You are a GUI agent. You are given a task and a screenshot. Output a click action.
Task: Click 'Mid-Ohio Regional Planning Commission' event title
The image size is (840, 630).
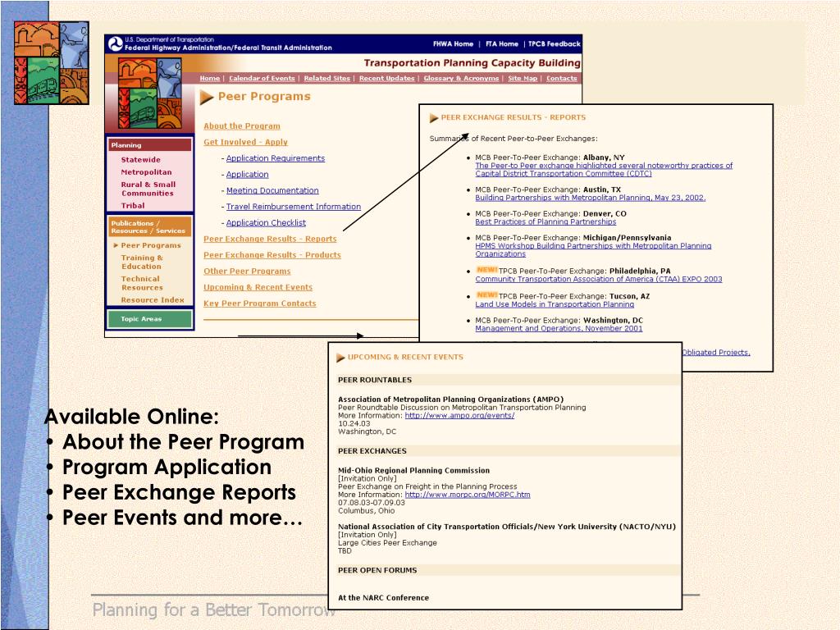pos(413,470)
